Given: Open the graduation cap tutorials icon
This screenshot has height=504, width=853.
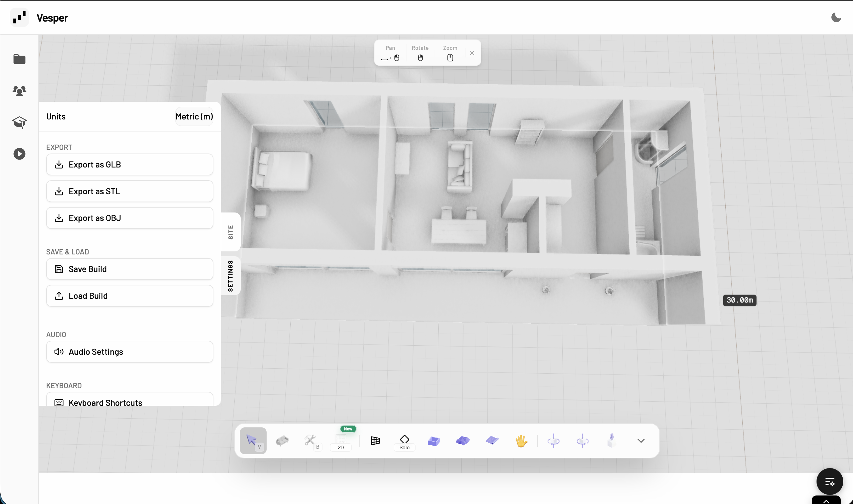Looking at the screenshot, I should [19, 122].
